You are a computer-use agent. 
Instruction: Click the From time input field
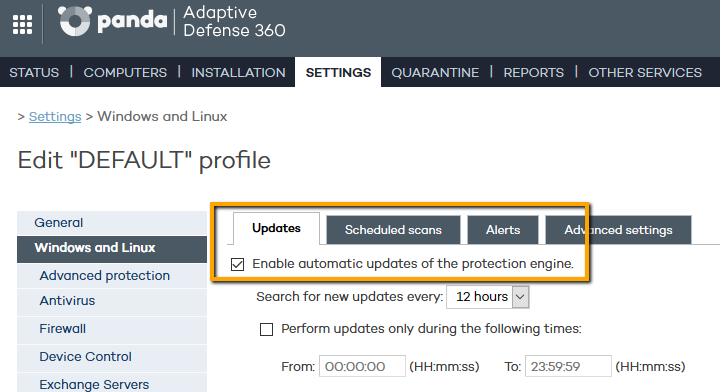click(362, 366)
